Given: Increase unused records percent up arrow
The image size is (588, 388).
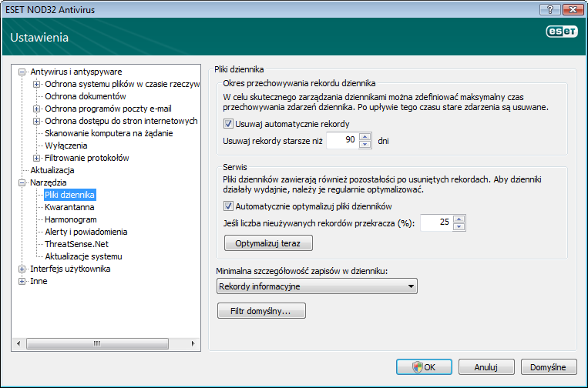Looking at the screenshot, I should pos(459,219).
